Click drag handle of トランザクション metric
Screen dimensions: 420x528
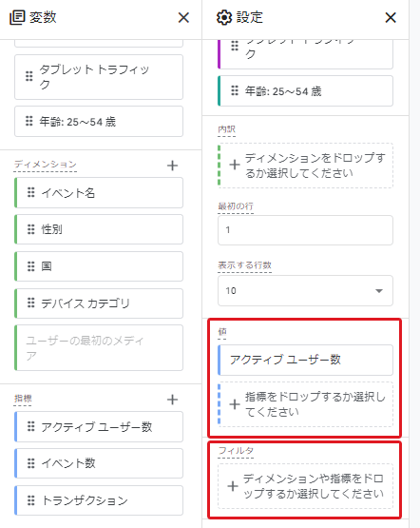(31, 500)
